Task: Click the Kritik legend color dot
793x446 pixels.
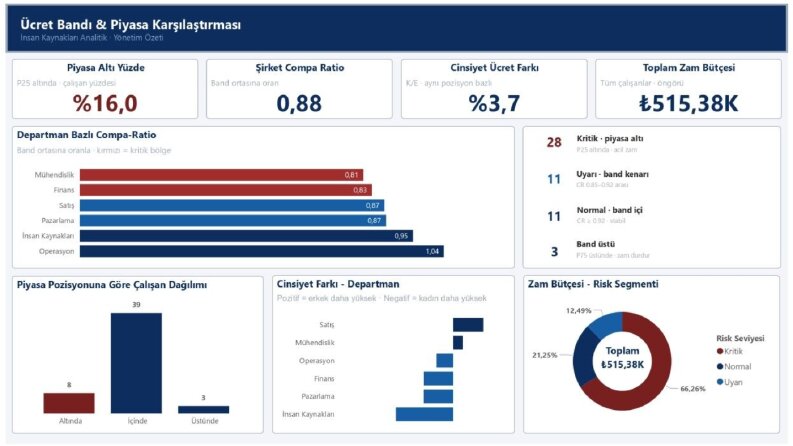Action: tap(720, 351)
